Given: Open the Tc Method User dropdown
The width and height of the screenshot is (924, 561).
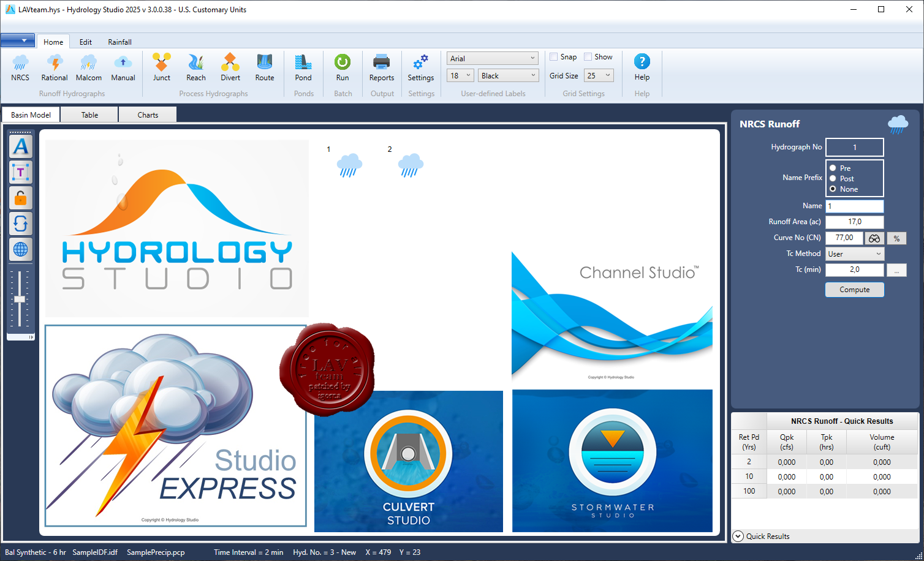Looking at the screenshot, I should click(x=855, y=254).
